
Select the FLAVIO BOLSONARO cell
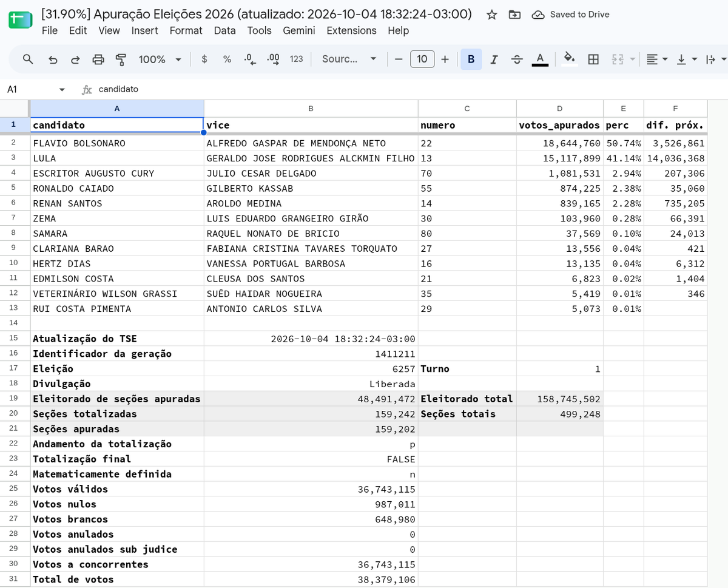click(x=116, y=143)
